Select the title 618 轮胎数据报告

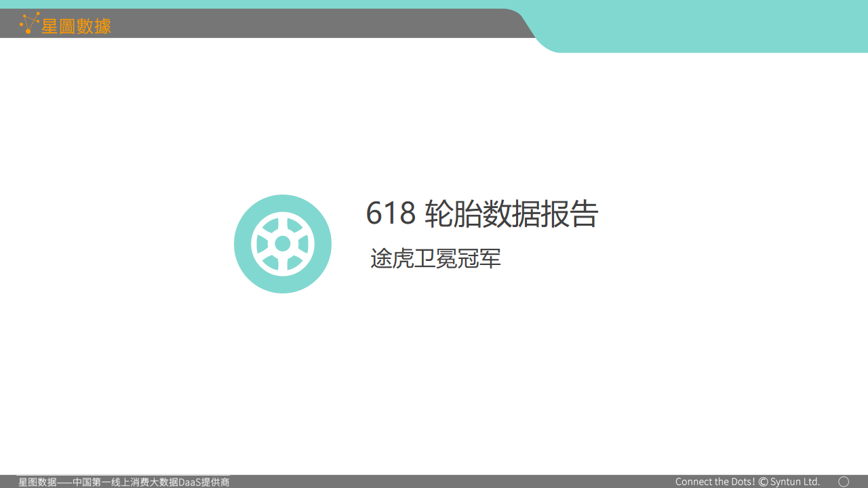tap(481, 213)
